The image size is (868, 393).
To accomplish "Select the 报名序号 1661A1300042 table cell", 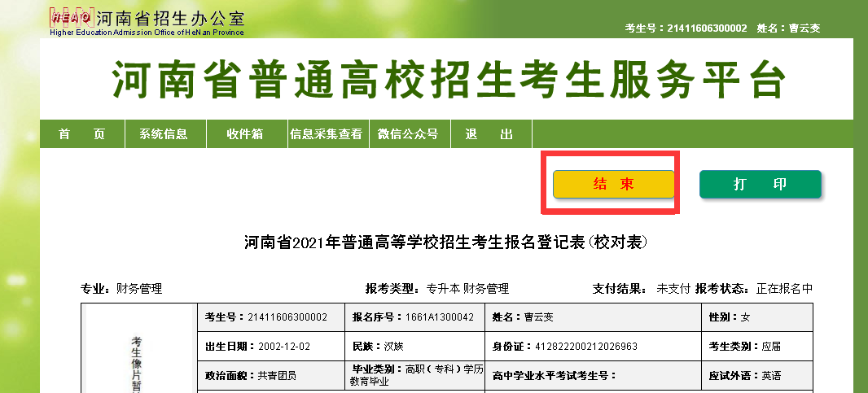I will (x=415, y=317).
